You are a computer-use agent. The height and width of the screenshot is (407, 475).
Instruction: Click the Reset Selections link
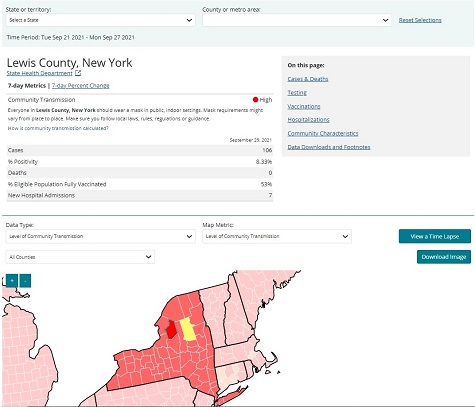420,20
